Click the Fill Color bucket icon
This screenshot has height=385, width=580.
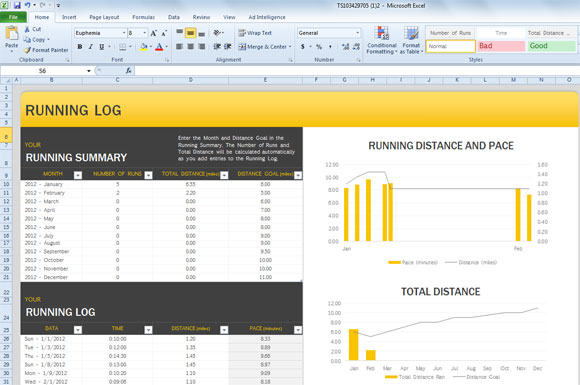[x=144, y=47]
